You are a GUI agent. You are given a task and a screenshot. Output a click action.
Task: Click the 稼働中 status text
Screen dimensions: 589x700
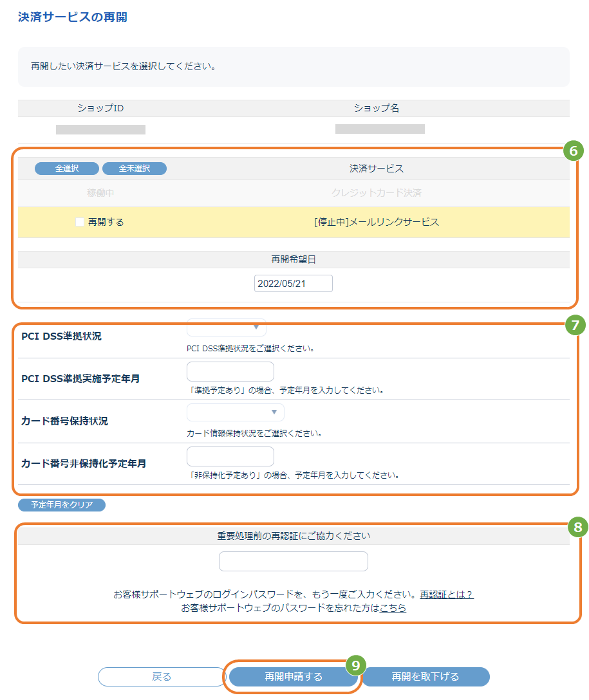tap(100, 193)
